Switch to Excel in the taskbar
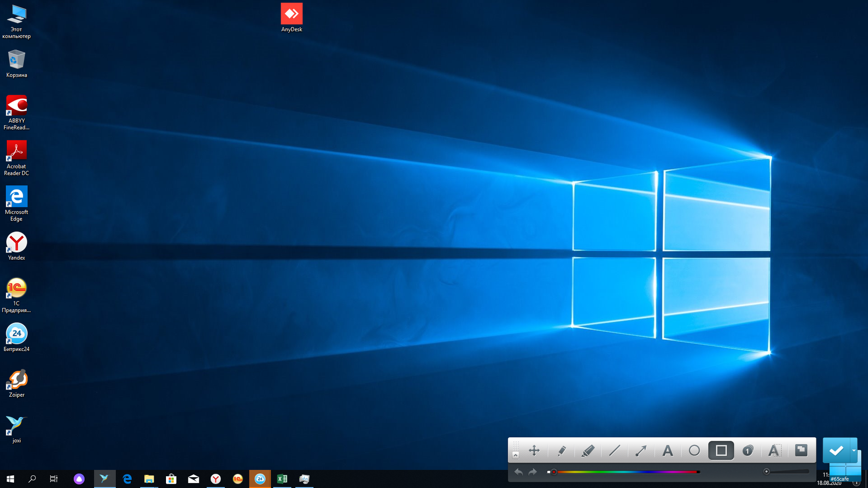The width and height of the screenshot is (868, 488). tap(282, 479)
